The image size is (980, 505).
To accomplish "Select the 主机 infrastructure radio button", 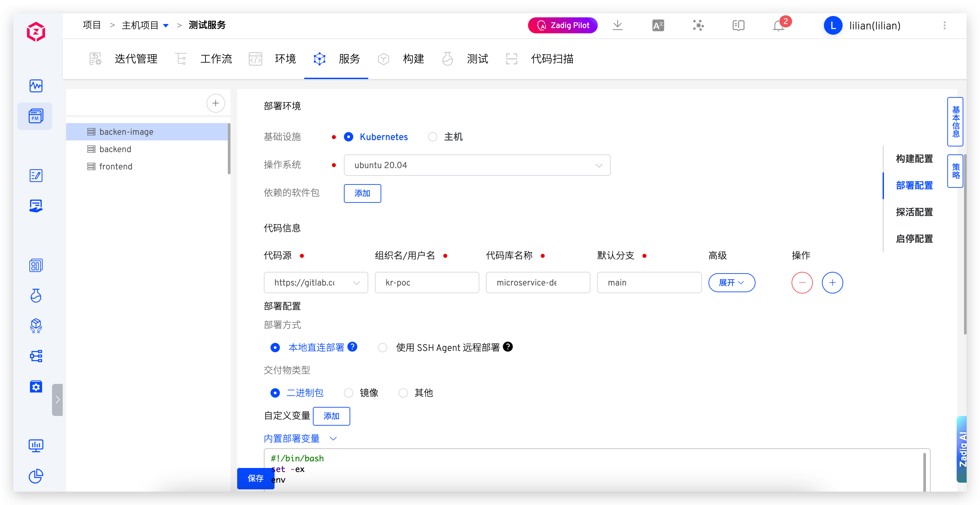I will pos(433,137).
